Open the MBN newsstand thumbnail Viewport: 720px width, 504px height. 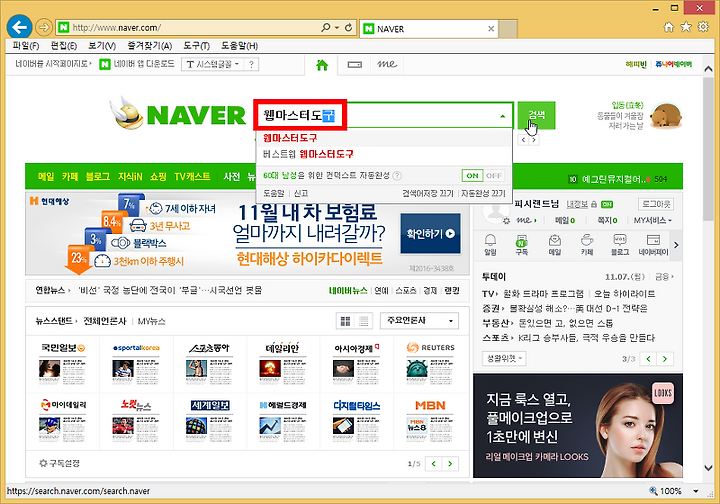tap(430, 420)
